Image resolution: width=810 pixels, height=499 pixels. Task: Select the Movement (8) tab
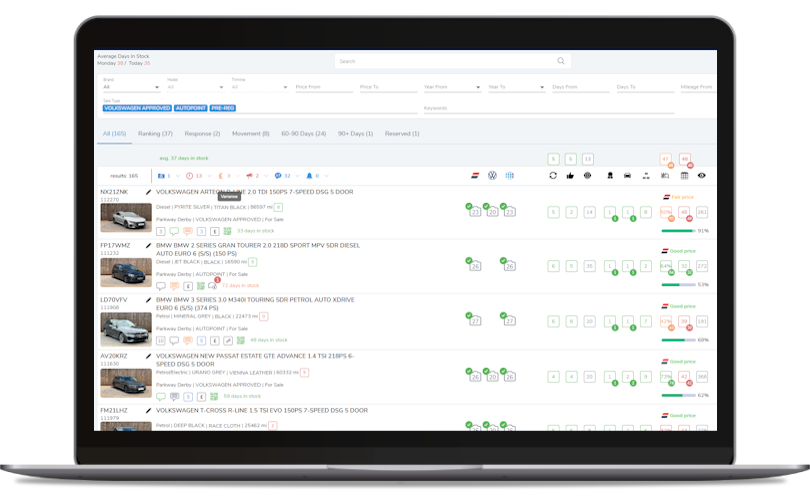tap(251, 134)
